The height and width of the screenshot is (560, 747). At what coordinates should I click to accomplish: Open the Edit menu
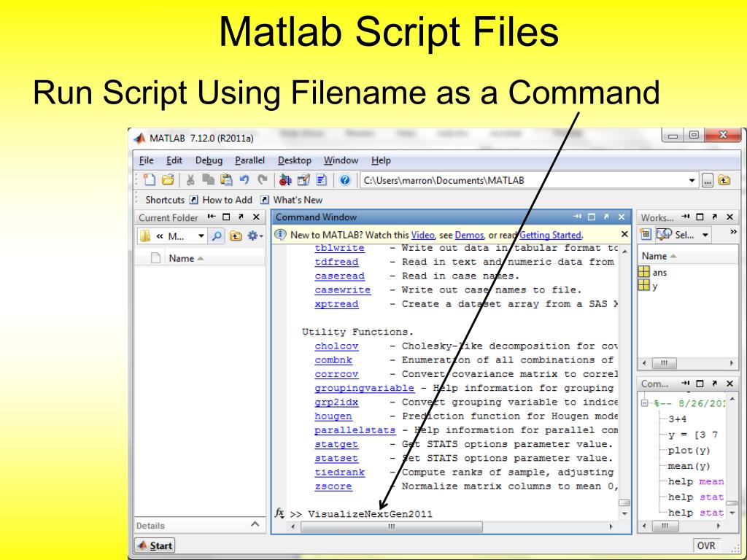pos(174,160)
